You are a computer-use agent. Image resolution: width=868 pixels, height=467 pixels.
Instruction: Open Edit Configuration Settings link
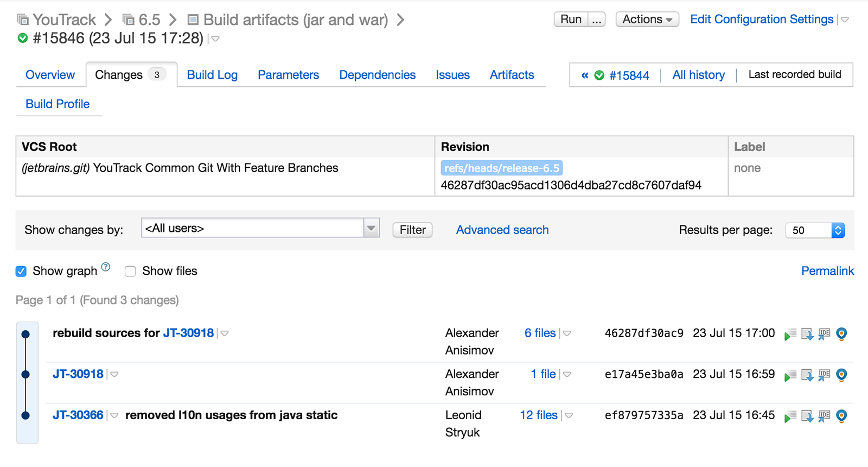tap(762, 19)
